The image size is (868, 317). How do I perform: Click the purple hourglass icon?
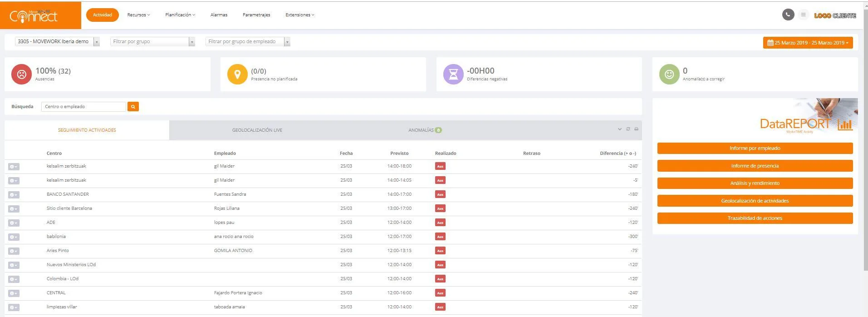pyautogui.click(x=453, y=74)
